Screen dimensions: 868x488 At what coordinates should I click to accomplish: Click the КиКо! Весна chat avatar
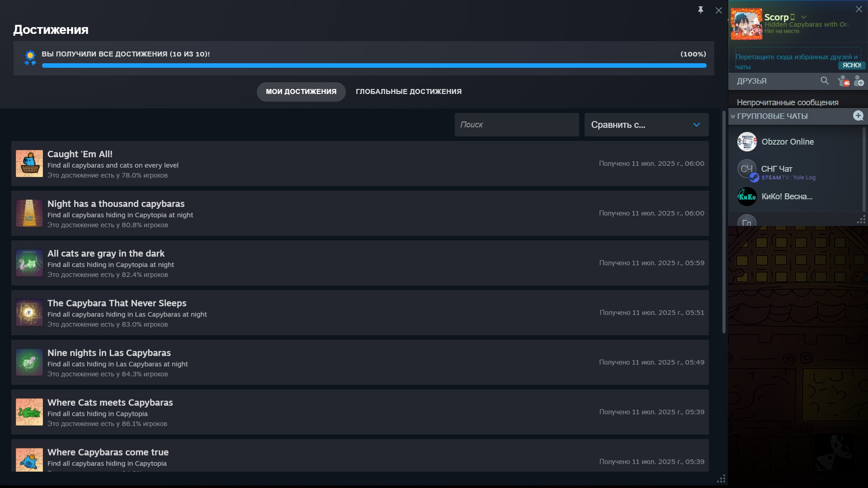[x=747, y=197]
